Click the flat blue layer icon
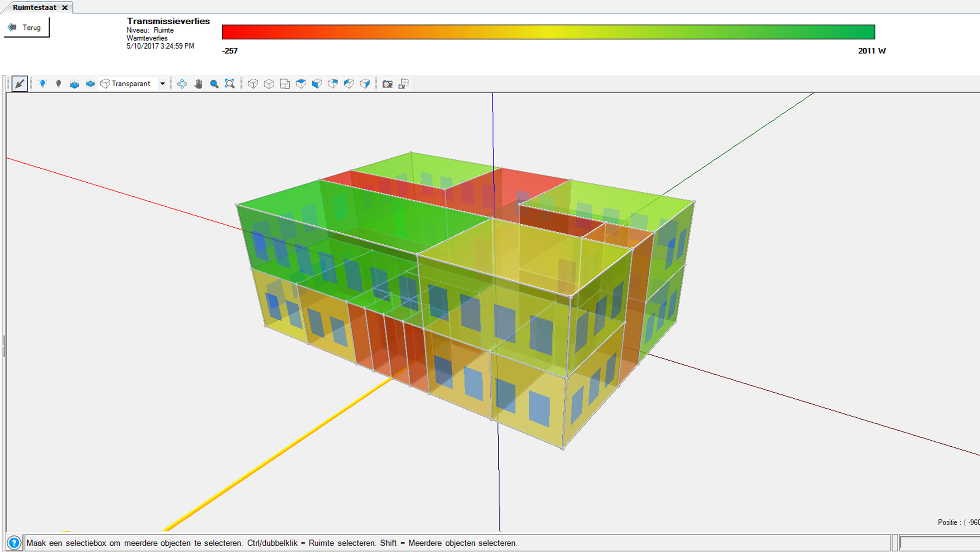 tap(90, 84)
